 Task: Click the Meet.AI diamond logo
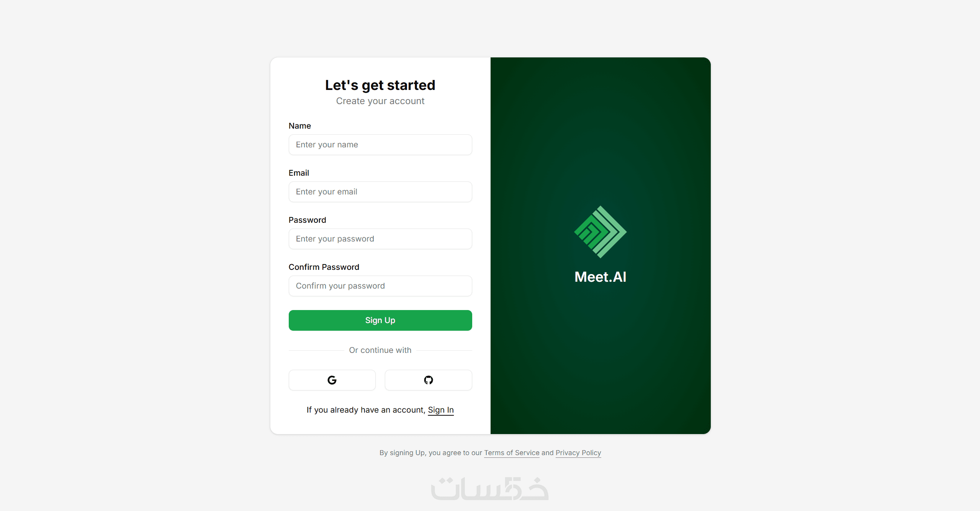point(600,232)
